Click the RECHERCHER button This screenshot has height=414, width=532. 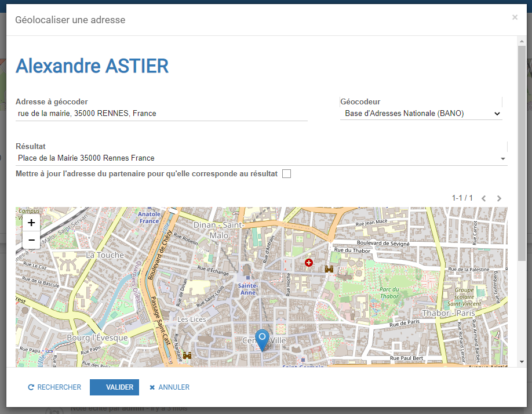click(x=54, y=387)
